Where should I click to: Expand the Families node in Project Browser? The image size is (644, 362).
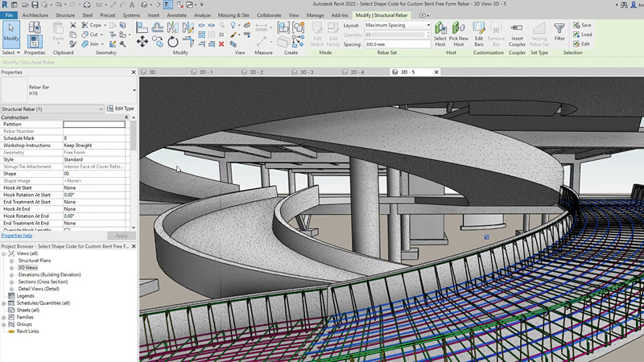[x=5, y=317]
